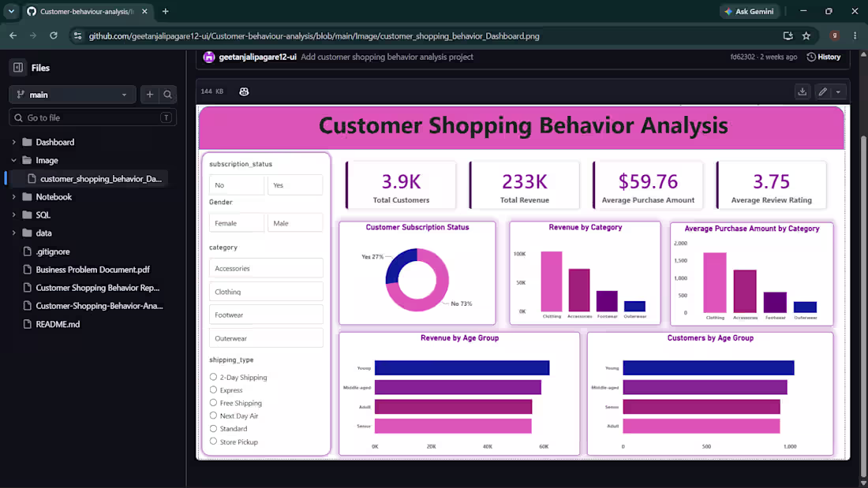Click the Yes subscription_status slicer
The image size is (868, 488).
295,184
